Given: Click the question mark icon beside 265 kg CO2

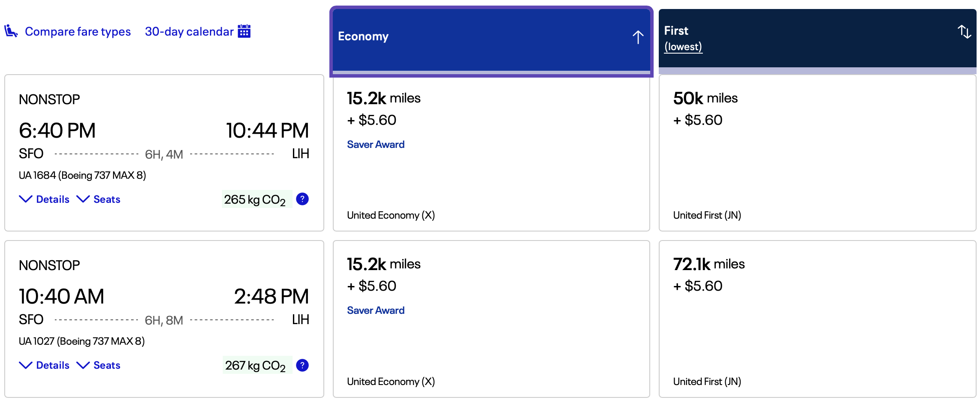Looking at the screenshot, I should tap(302, 199).
